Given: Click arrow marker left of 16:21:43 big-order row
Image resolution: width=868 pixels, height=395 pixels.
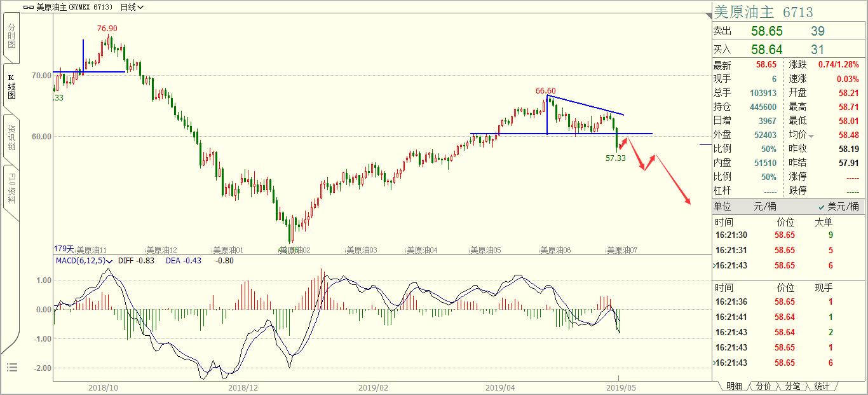Looking at the screenshot, I should point(714,266).
